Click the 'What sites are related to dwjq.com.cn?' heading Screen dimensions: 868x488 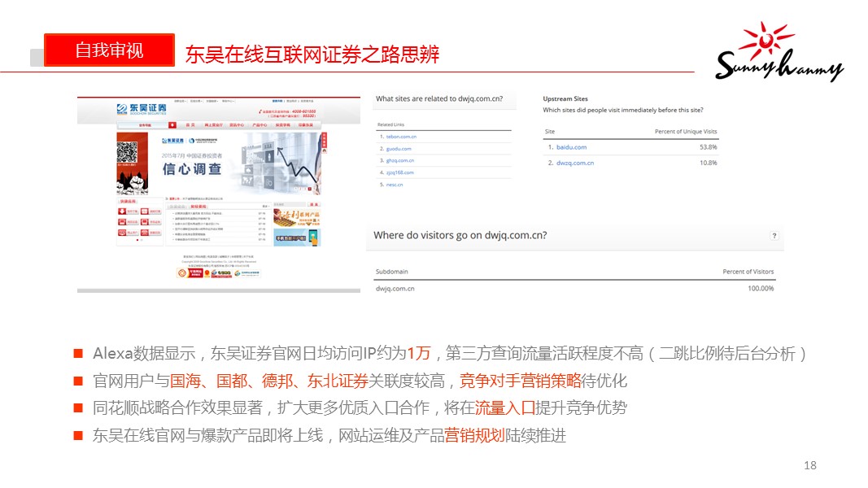pyautogui.click(x=439, y=99)
